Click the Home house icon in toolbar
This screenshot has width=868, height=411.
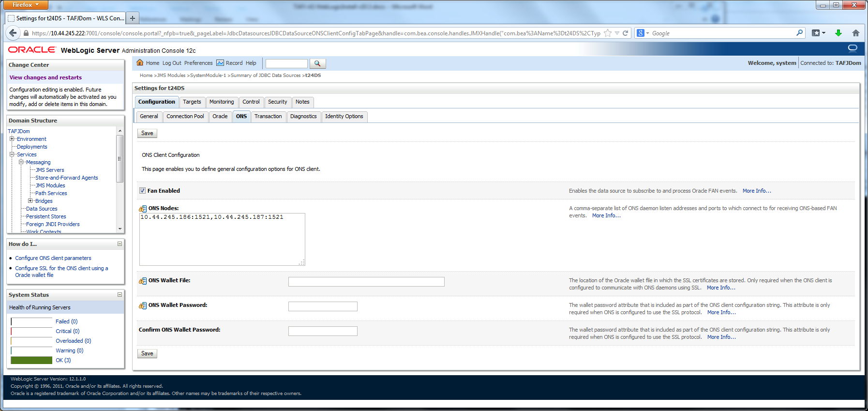(140, 62)
